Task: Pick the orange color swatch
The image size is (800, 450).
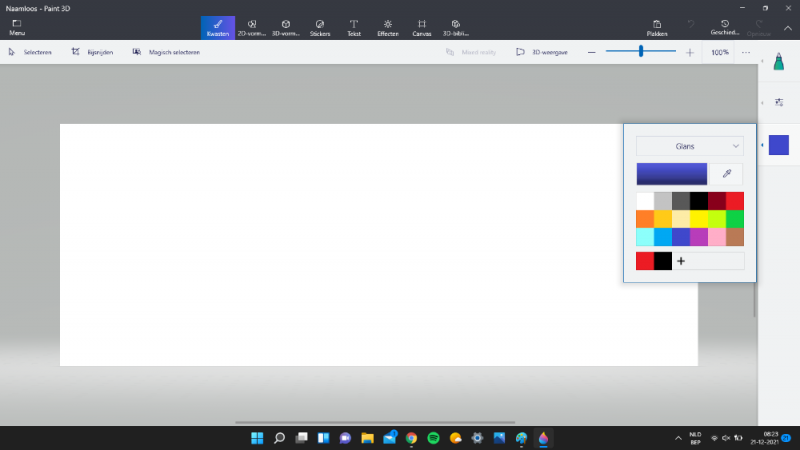Action: (x=645, y=219)
